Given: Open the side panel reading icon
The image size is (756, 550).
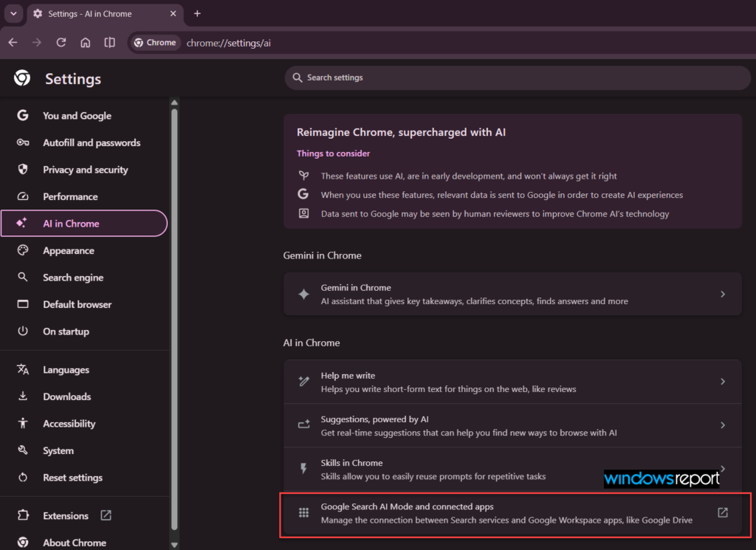Looking at the screenshot, I should (x=109, y=42).
